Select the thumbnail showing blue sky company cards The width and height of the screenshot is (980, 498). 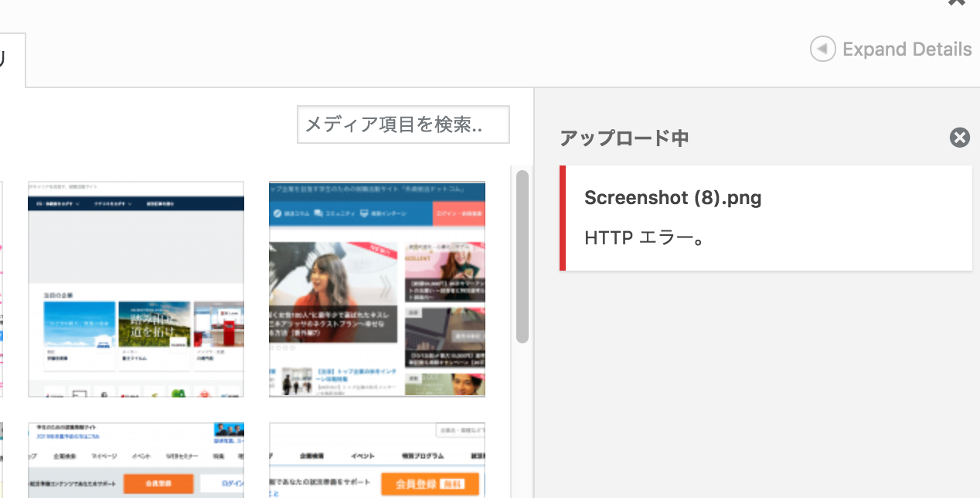(136, 289)
